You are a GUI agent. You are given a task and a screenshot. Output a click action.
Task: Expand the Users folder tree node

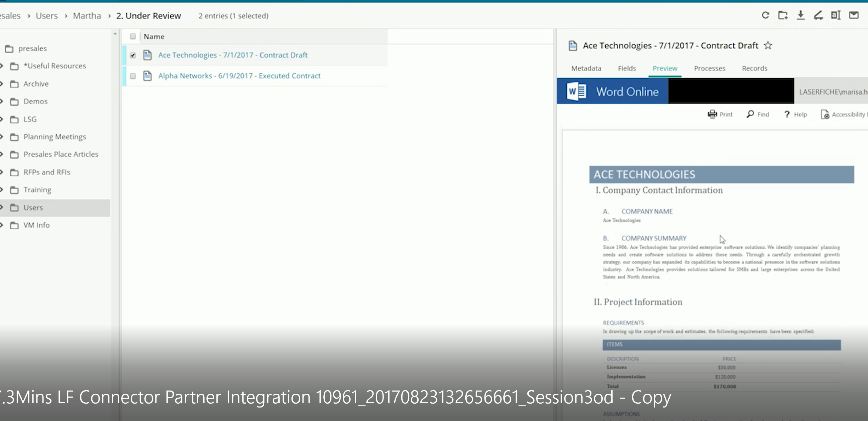[1, 207]
